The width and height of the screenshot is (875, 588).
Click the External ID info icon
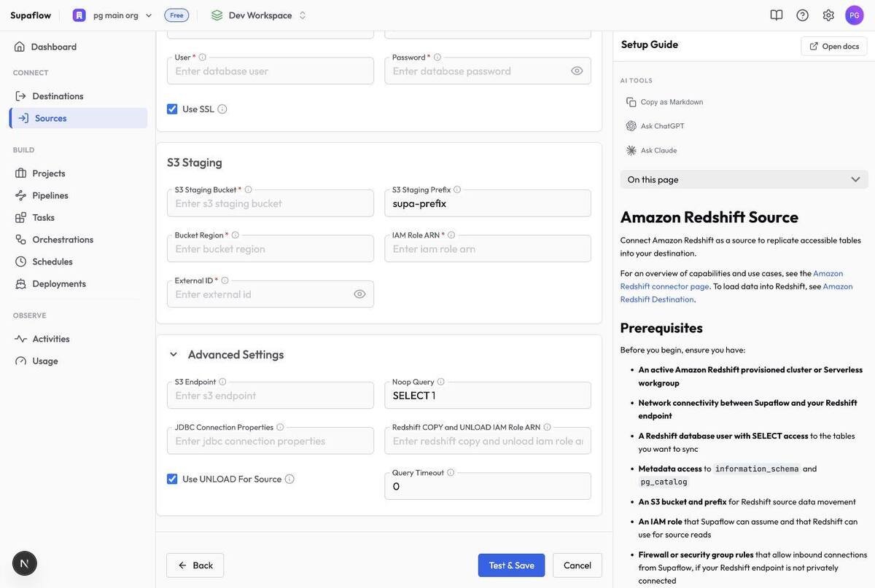(225, 281)
